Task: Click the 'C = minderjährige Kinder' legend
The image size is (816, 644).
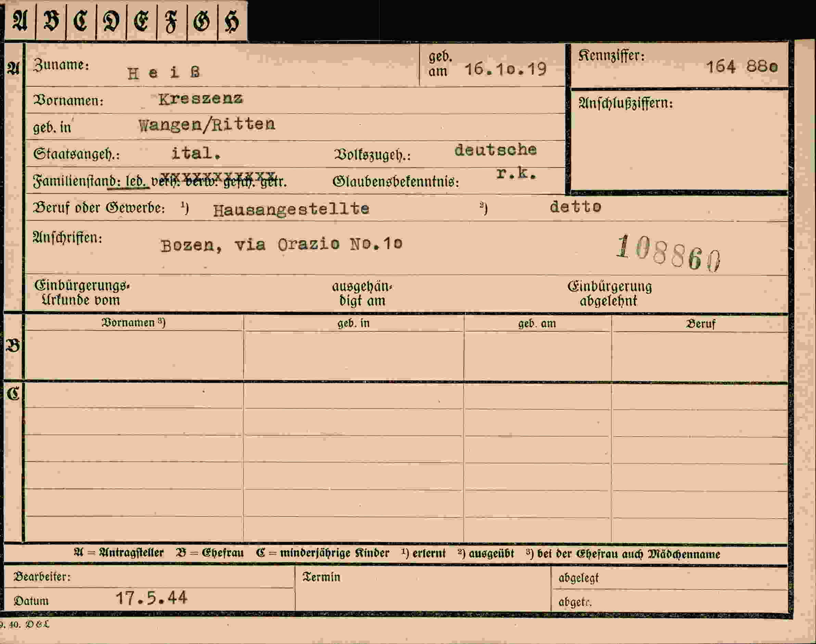Action: pyautogui.click(x=322, y=553)
